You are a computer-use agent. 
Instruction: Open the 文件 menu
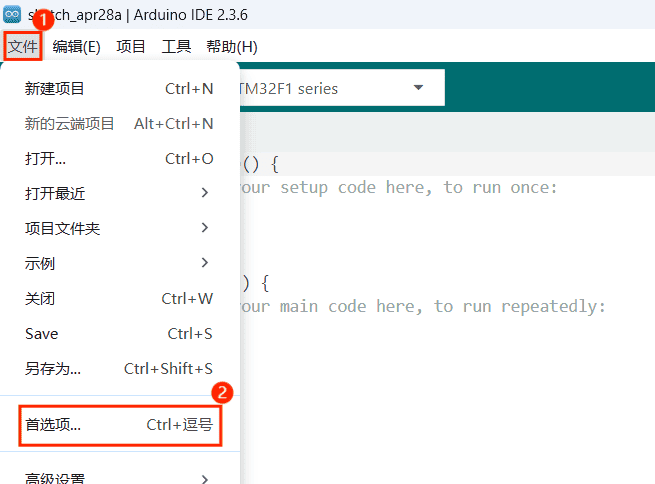coord(21,46)
